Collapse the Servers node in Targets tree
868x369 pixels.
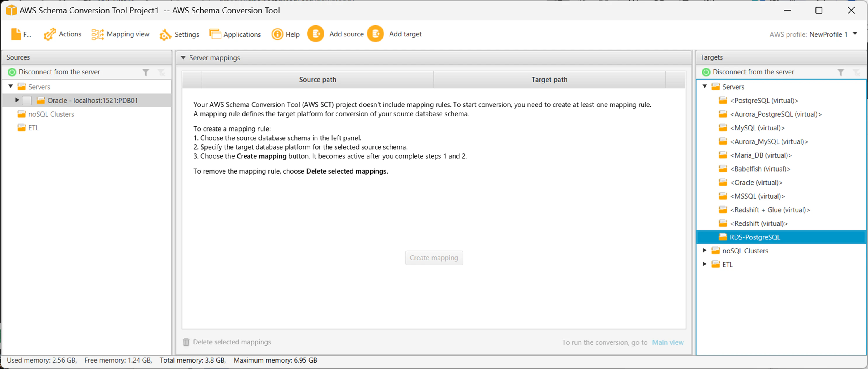pyautogui.click(x=705, y=87)
